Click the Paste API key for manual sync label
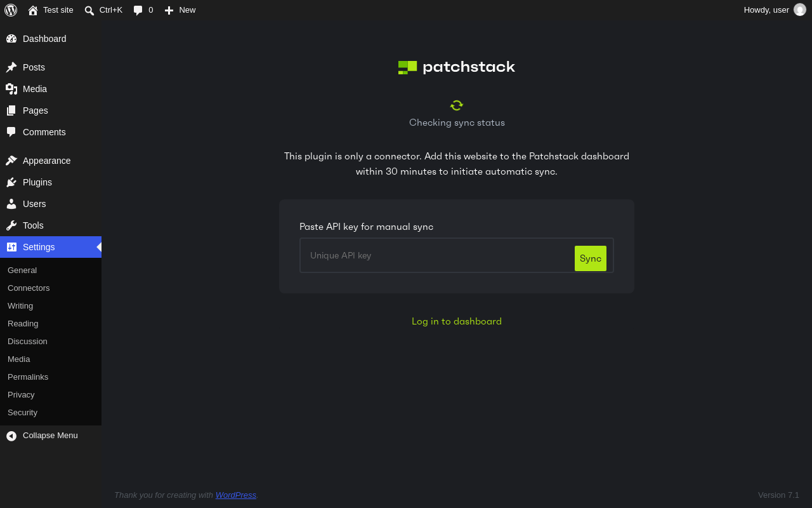The height and width of the screenshot is (508, 812). [x=366, y=227]
